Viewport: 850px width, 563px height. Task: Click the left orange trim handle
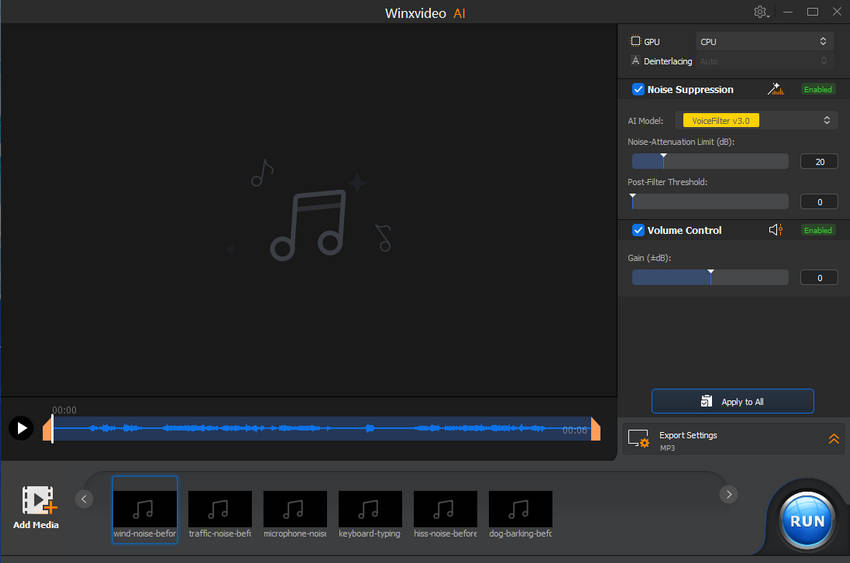click(48, 429)
